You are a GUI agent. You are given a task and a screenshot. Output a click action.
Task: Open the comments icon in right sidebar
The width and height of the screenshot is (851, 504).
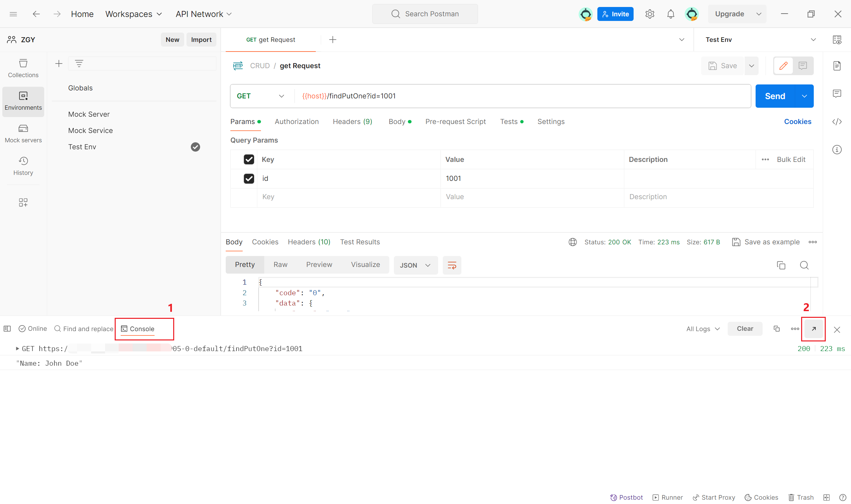837,93
